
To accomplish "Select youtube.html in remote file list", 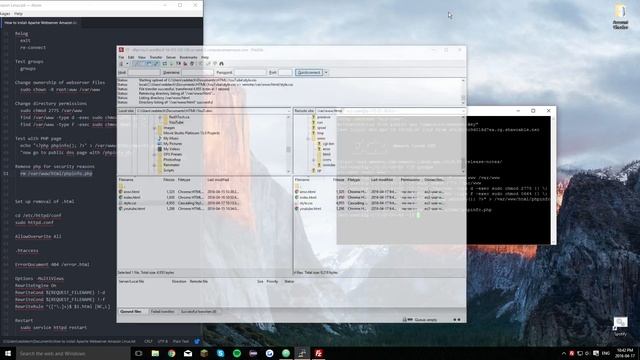I will point(310,209).
